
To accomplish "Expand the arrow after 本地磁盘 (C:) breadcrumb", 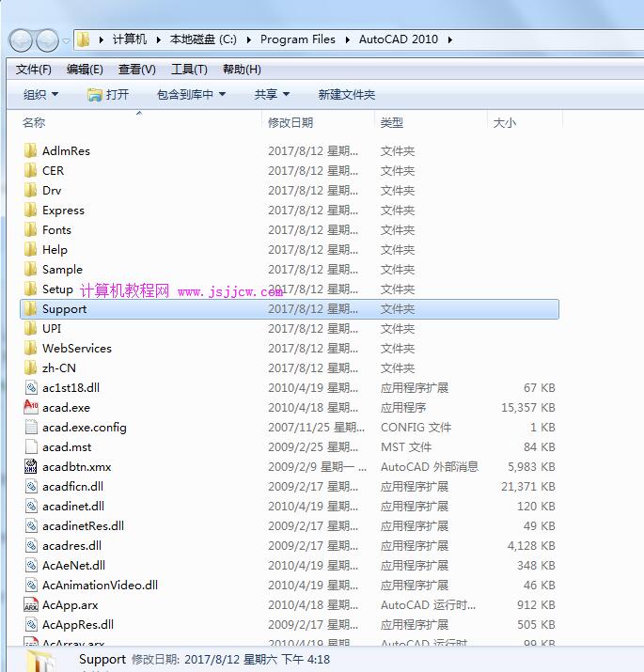I will pyautogui.click(x=249, y=39).
